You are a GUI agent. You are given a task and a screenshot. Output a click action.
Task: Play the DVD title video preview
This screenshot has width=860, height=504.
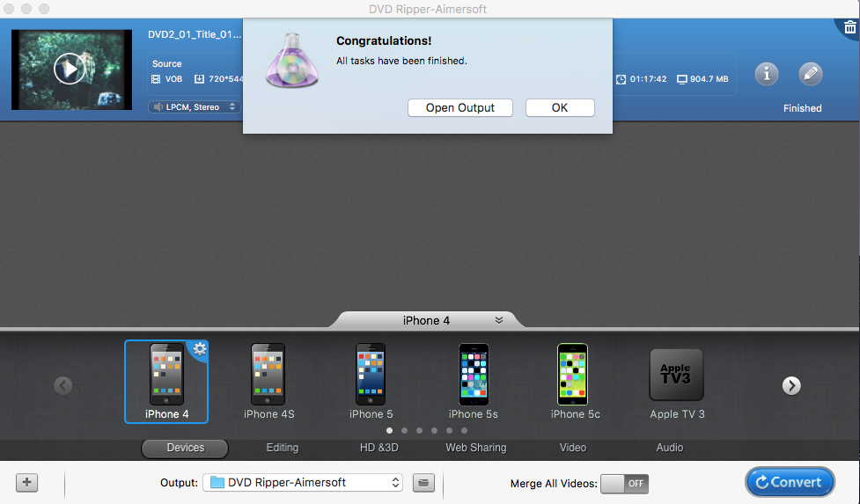[x=70, y=69]
